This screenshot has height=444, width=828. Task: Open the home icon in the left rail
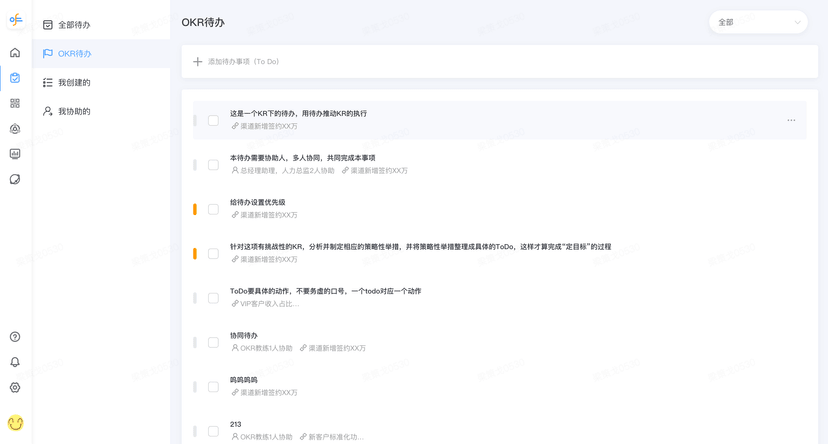(15, 52)
